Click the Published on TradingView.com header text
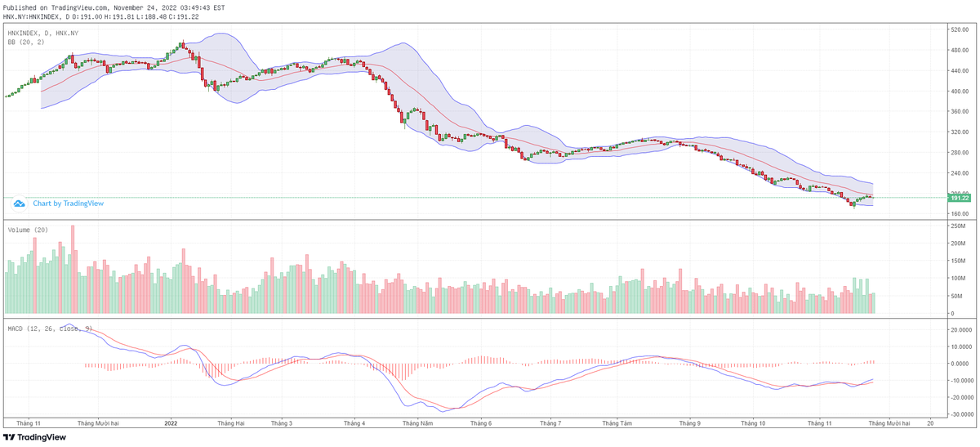980x447 pixels. [114, 7]
